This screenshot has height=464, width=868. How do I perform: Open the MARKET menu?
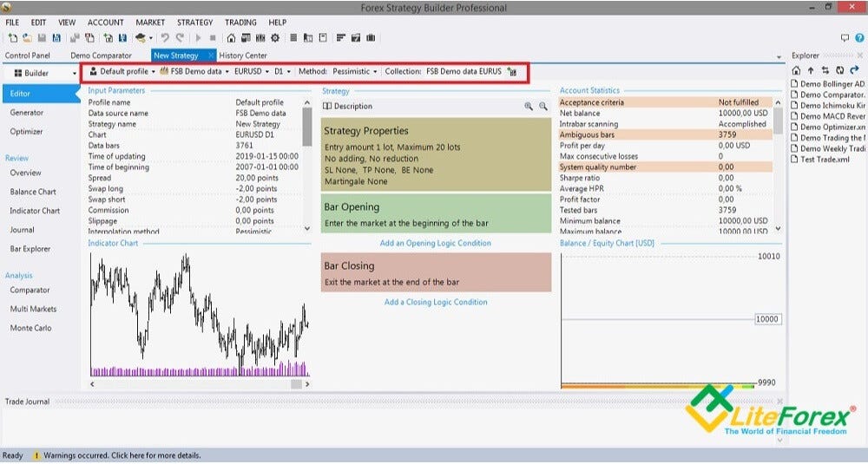click(x=150, y=23)
